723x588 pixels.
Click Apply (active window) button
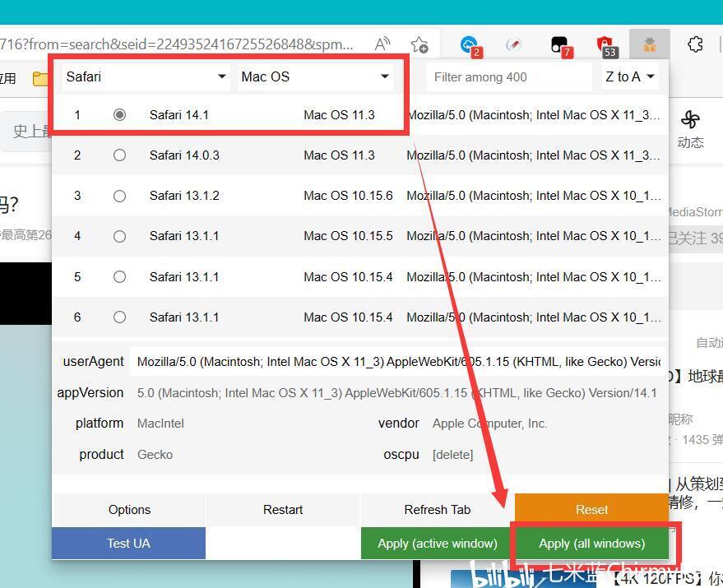(437, 544)
